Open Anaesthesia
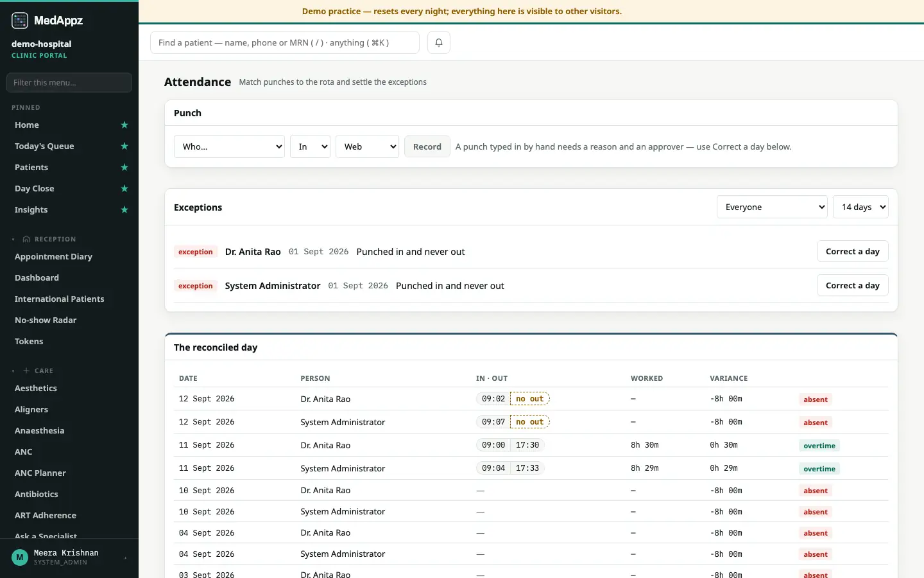This screenshot has height=578, width=924. 40,431
